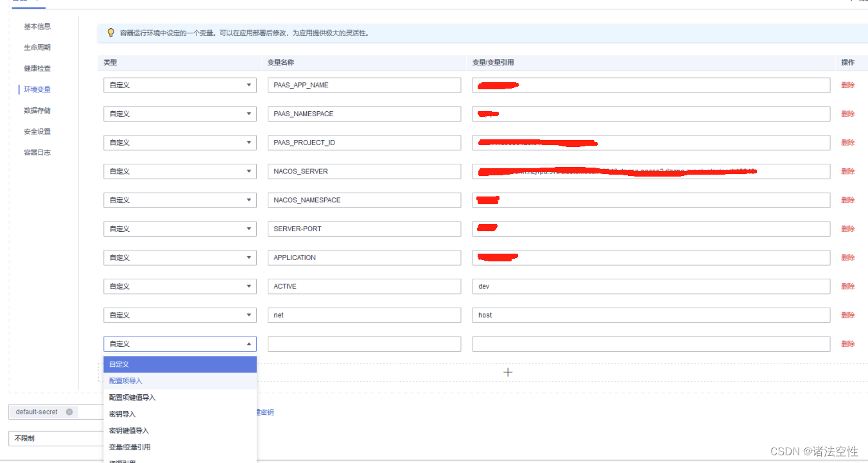Click the net variable name field
Screen dimensions: 868x463
point(364,315)
